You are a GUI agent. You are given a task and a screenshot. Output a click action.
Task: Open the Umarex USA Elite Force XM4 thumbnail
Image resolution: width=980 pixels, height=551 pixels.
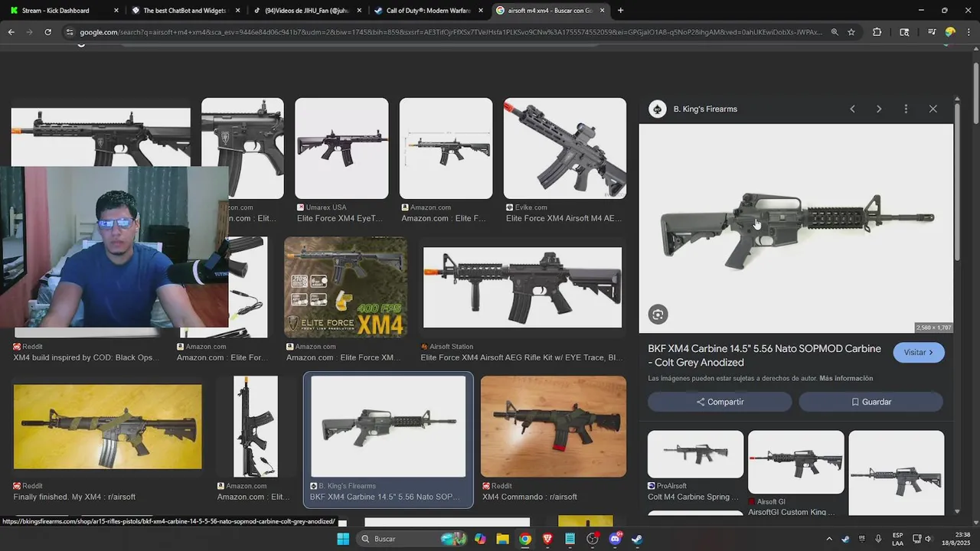click(x=341, y=148)
